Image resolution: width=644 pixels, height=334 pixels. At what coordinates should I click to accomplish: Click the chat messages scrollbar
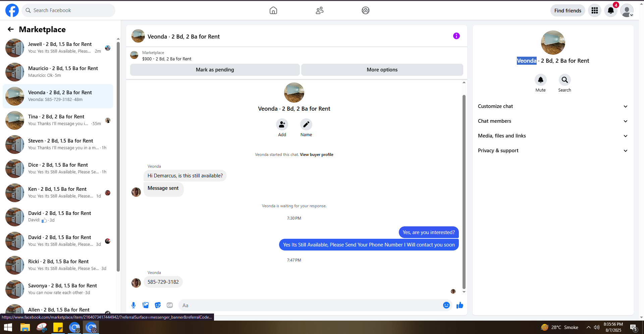(x=464, y=191)
